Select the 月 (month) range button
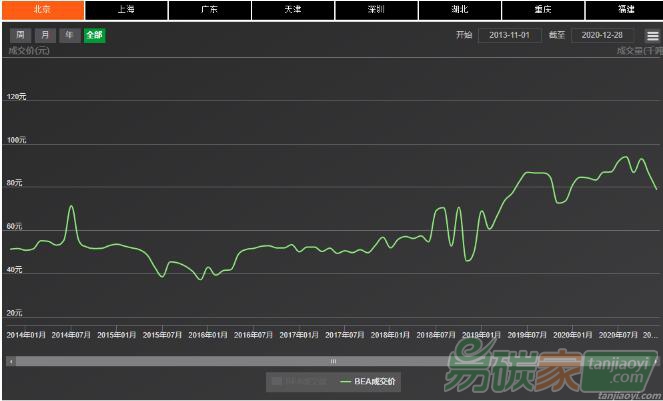This screenshot has height=401, width=663. 44,35
